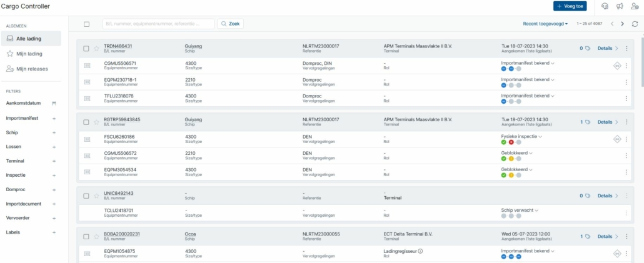
Task: Click the B/L nummer search input field
Action: tap(158, 24)
